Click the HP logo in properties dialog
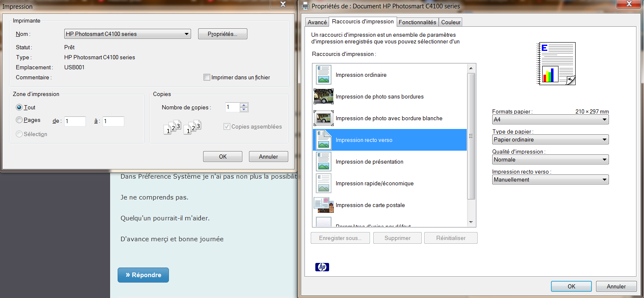This screenshot has width=644, height=298. point(322,267)
